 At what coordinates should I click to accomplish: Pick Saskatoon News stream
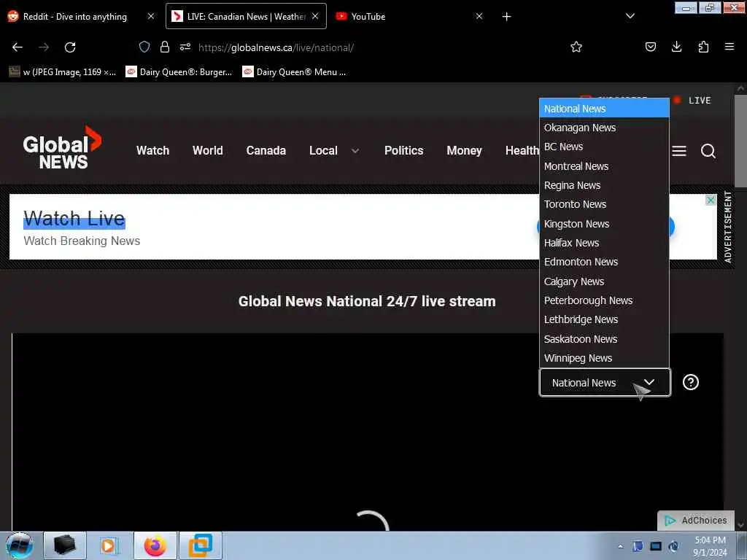pos(604,339)
